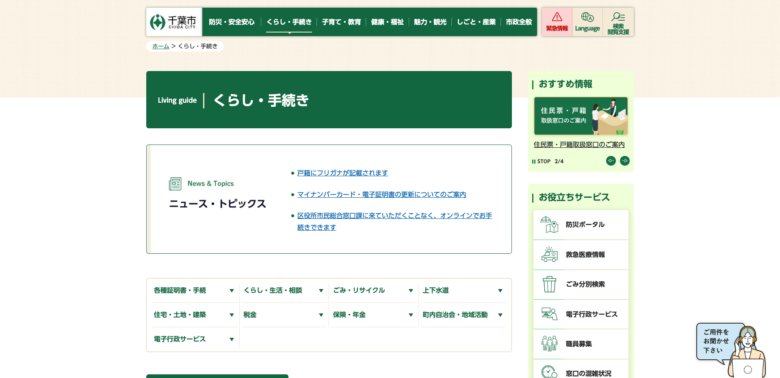Image resolution: width=780 pixels, height=378 pixels.
Task: Expand 住宅・土地・建築 category
Action: (x=194, y=315)
